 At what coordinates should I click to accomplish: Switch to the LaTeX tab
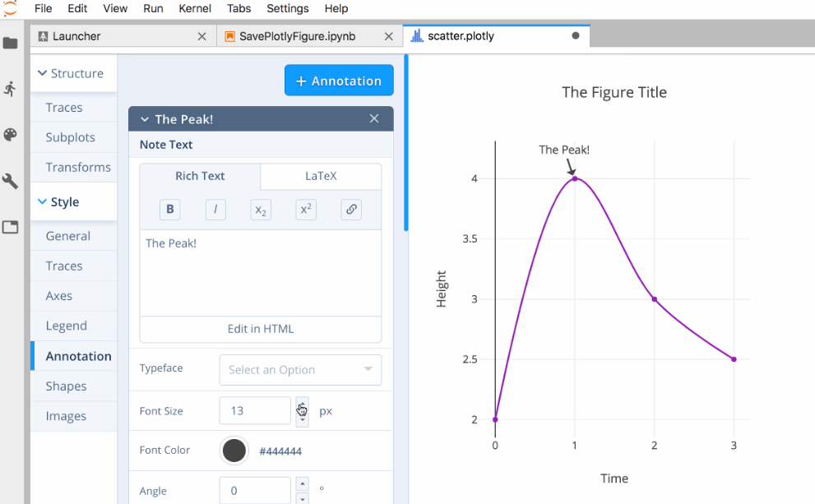coord(321,176)
